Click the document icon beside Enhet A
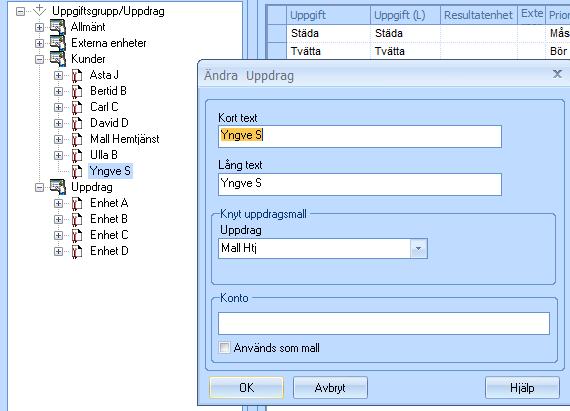The width and height of the screenshot is (570, 411). point(77,203)
